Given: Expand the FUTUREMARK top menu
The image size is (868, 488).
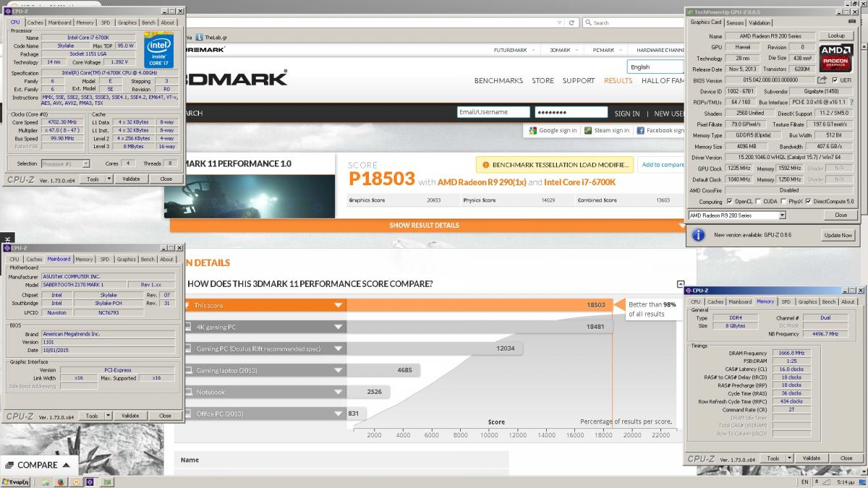Looking at the screenshot, I should tap(515, 50).
